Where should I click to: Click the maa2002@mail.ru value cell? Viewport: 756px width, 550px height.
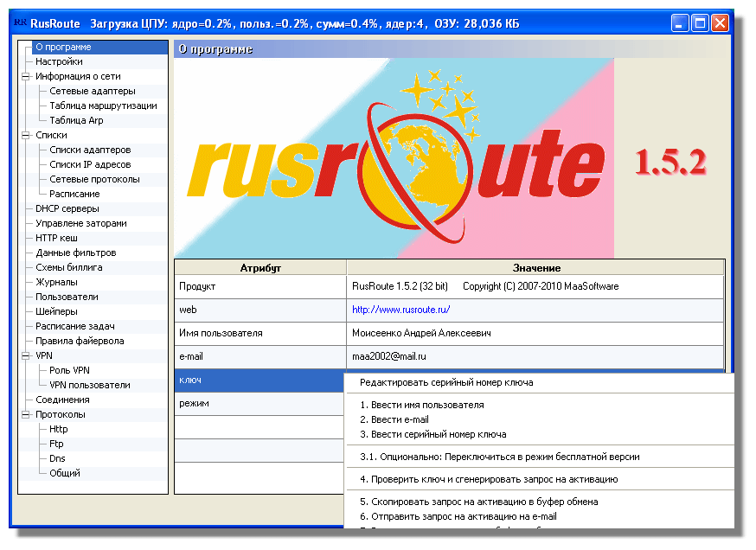[x=535, y=356]
